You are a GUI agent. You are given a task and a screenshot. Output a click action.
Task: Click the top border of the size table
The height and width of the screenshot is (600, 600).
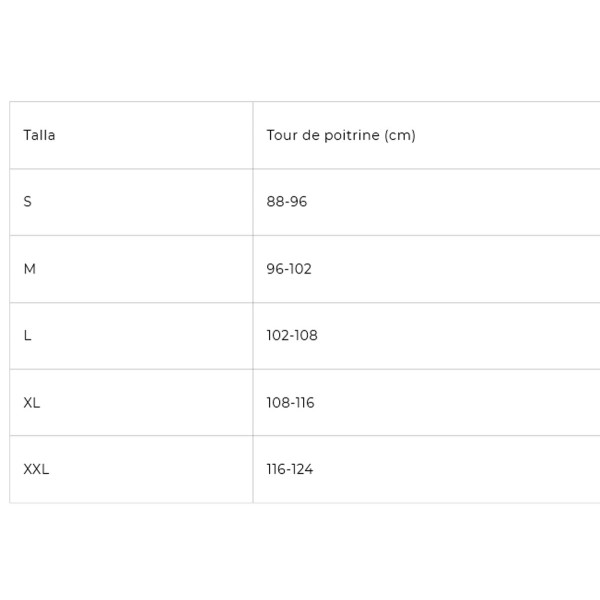[300, 101]
